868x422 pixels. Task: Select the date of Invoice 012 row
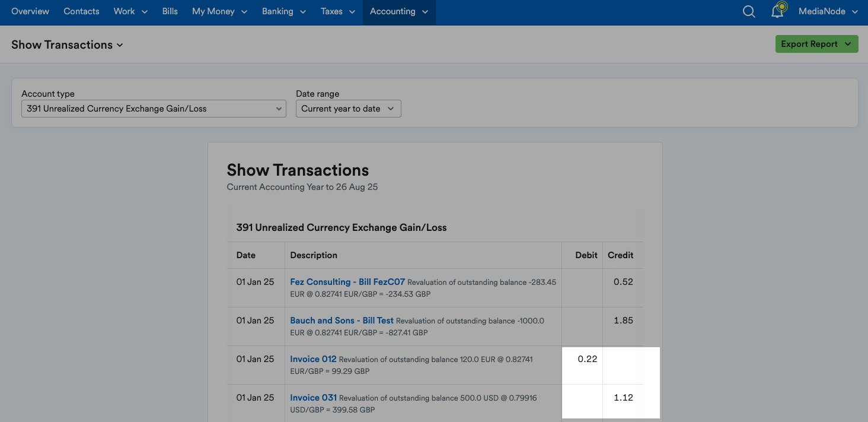256,359
